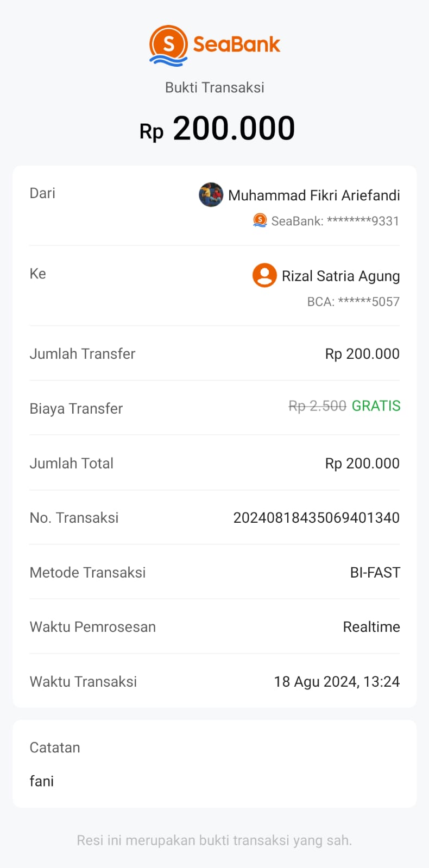Tap the large Rp 200.000 header amount
The width and height of the screenshot is (429, 868).
click(217, 129)
